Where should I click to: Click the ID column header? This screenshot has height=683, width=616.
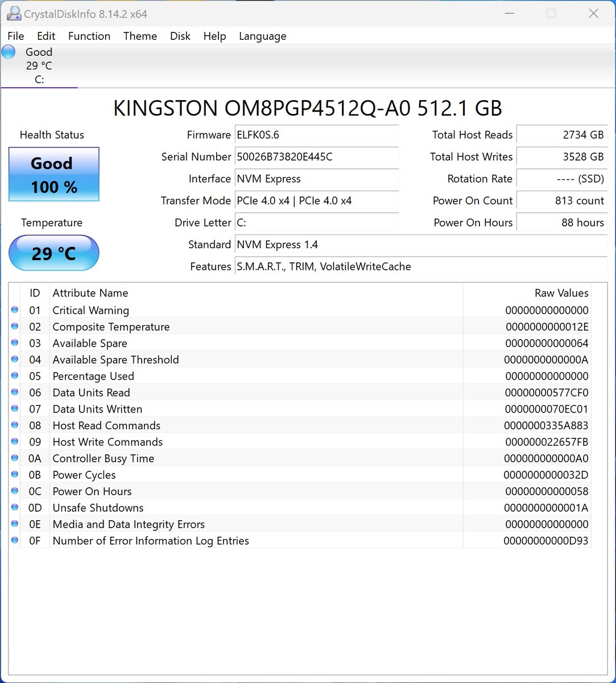pos(35,293)
